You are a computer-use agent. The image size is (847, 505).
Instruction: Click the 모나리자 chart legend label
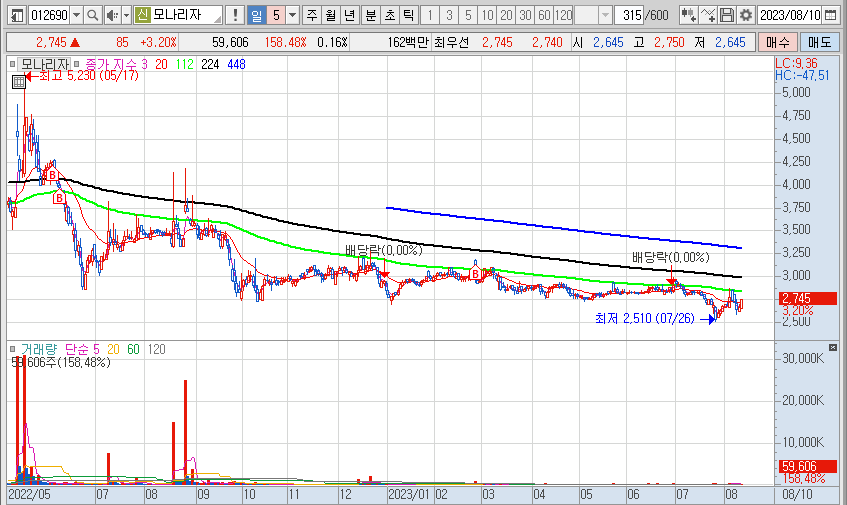coord(45,64)
